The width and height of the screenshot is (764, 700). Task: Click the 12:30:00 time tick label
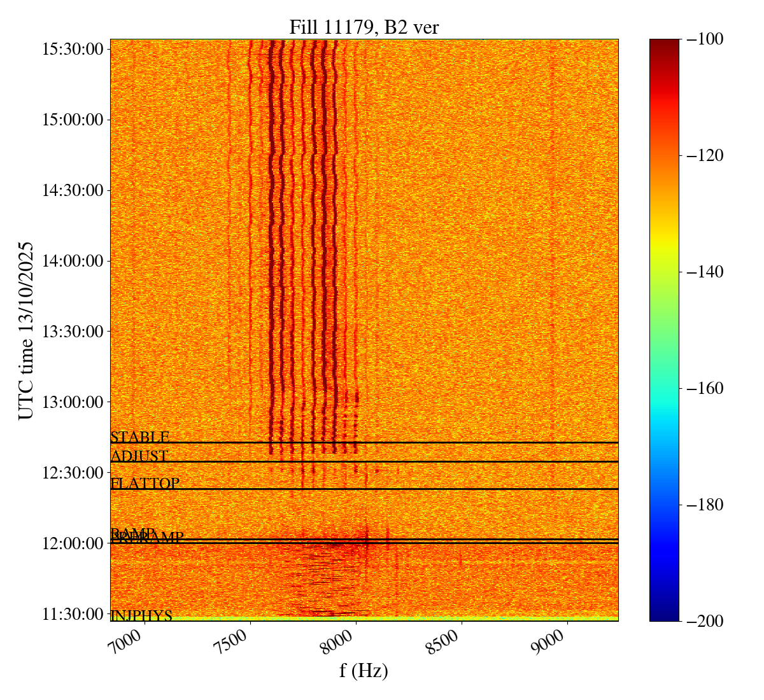(73, 473)
